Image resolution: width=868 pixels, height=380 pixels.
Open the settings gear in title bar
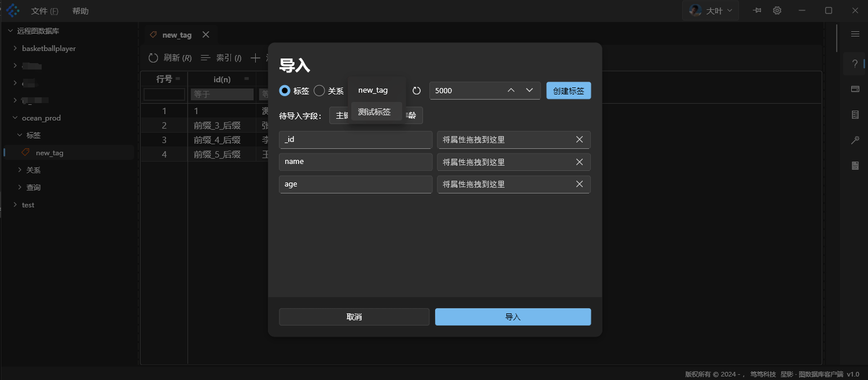[777, 10]
